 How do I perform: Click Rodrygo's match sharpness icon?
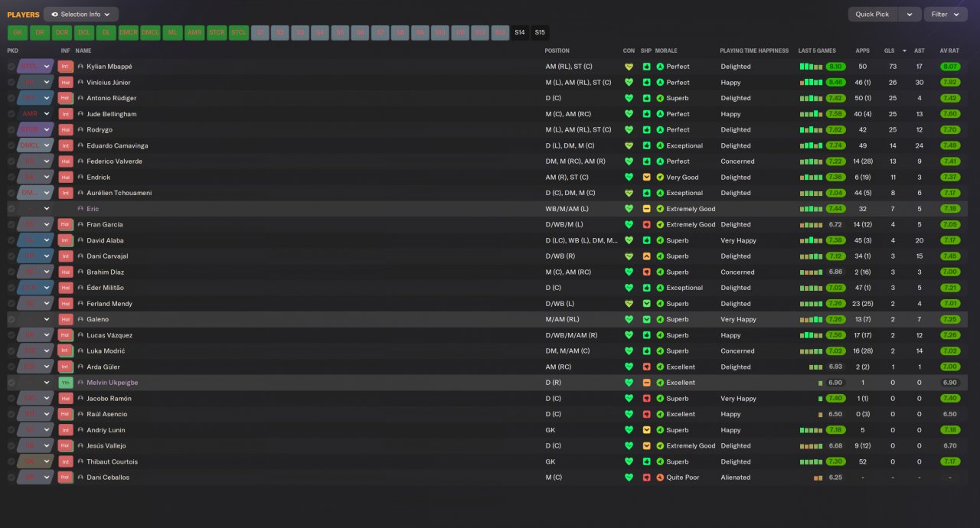click(646, 130)
